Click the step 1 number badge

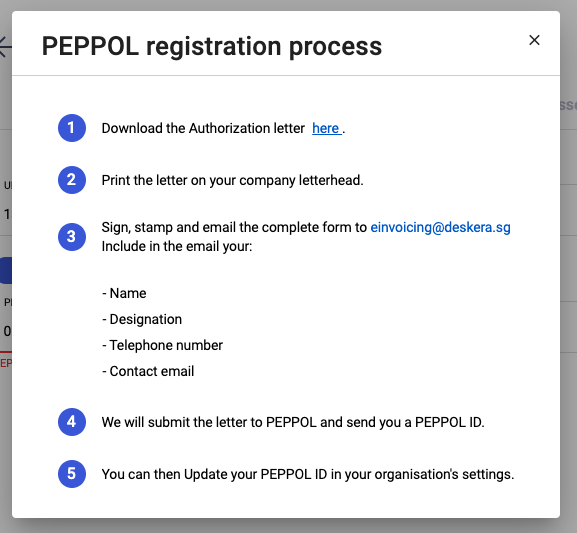point(72,128)
